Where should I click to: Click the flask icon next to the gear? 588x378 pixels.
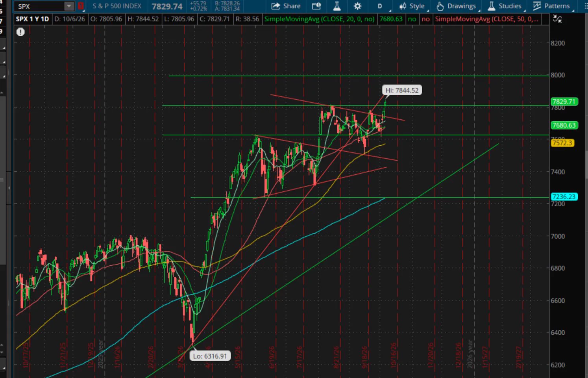337,6
